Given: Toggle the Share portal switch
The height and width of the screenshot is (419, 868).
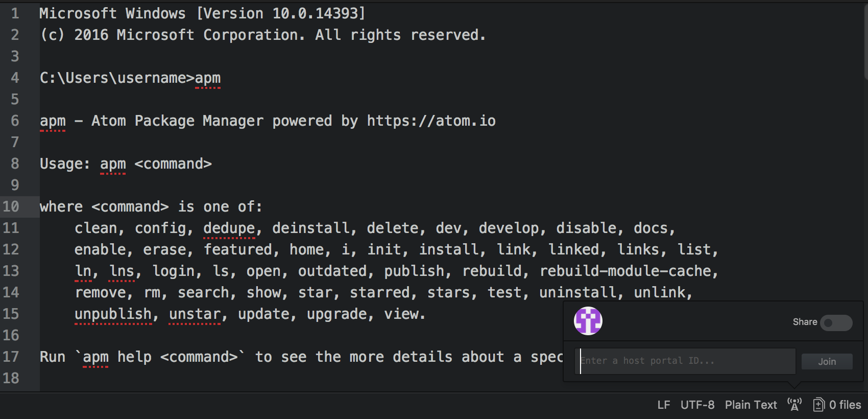Looking at the screenshot, I should (x=836, y=322).
